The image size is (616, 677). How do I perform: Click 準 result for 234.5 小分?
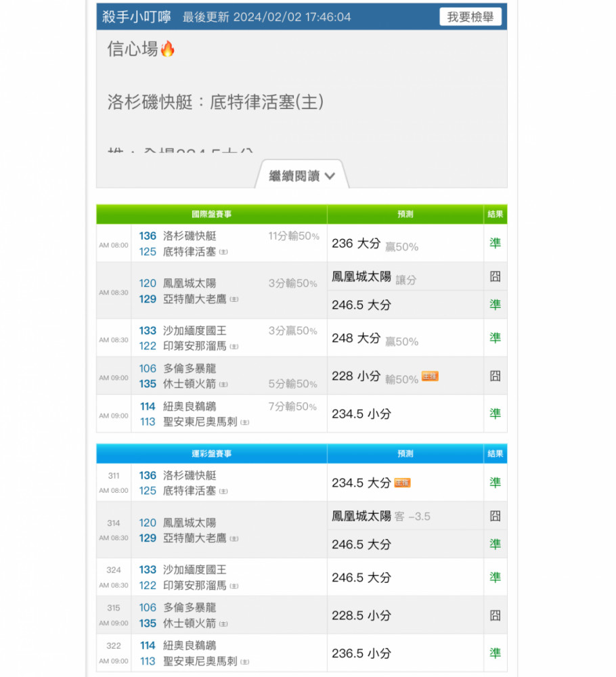495,414
